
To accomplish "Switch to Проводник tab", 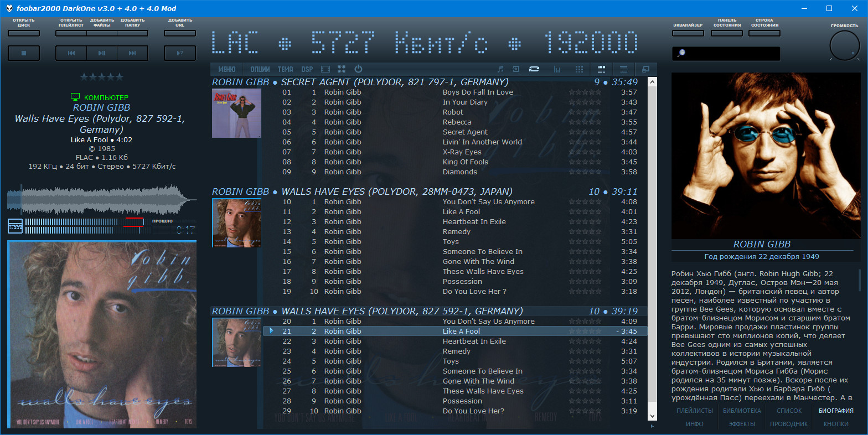I will 789,424.
